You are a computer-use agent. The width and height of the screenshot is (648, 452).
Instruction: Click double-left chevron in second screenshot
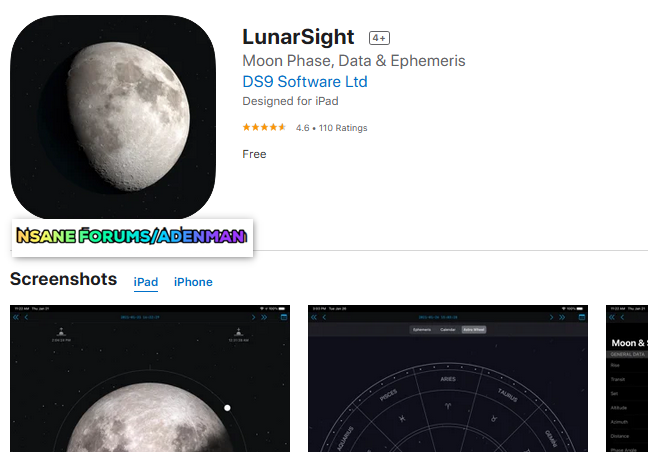(314, 317)
